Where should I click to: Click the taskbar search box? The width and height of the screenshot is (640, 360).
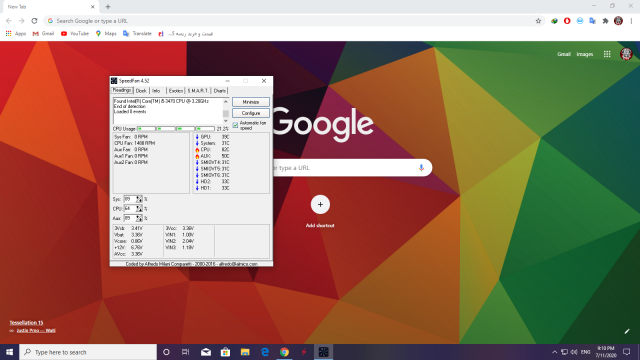(88, 352)
